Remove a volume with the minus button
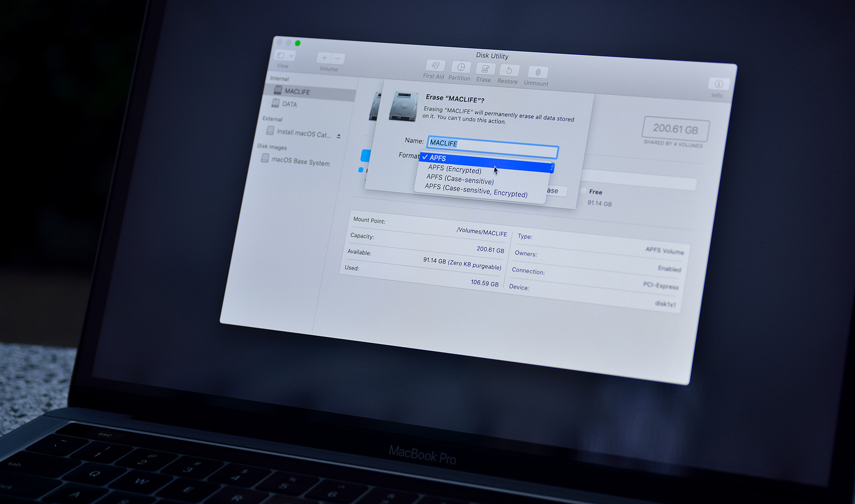Image resolution: width=855 pixels, height=504 pixels. point(338,58)
